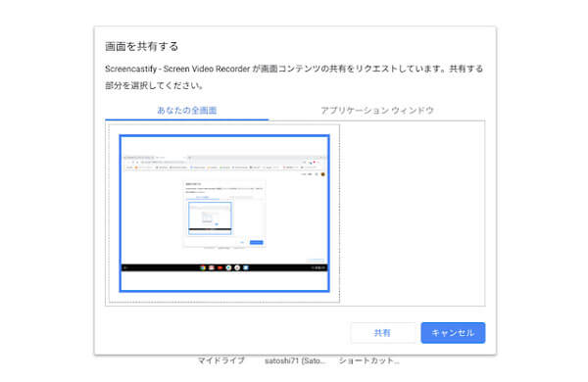
Task: Click the 共有 share button
Action: (382, 333)
